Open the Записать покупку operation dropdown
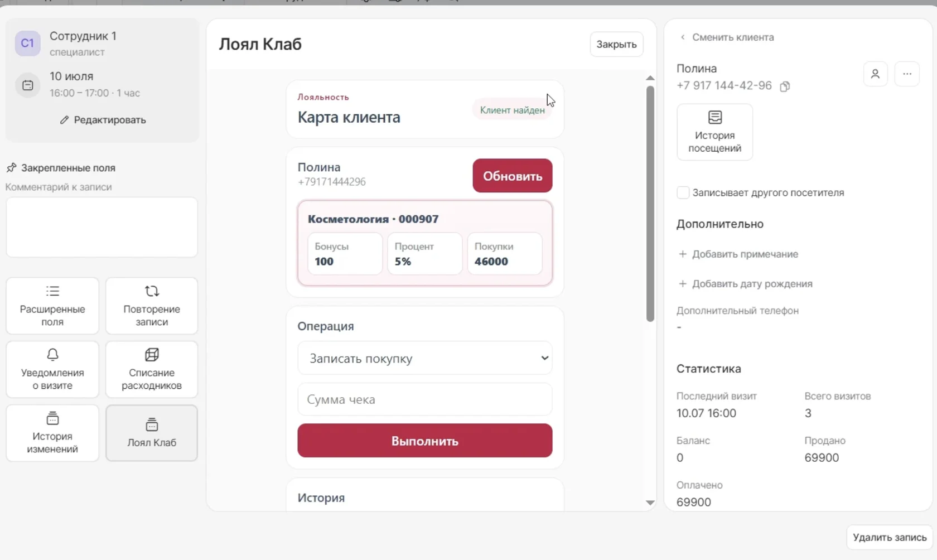937x560 pixels. pos(425,358)
